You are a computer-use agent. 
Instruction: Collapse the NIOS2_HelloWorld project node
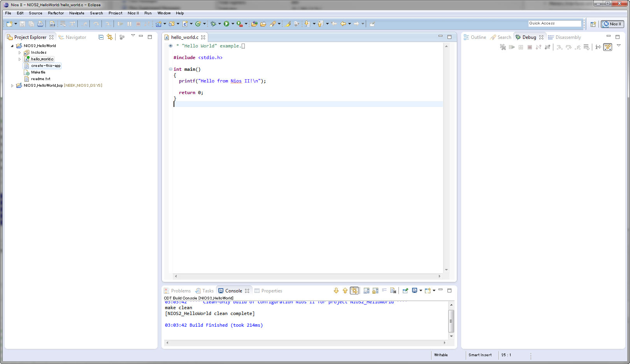12,46
